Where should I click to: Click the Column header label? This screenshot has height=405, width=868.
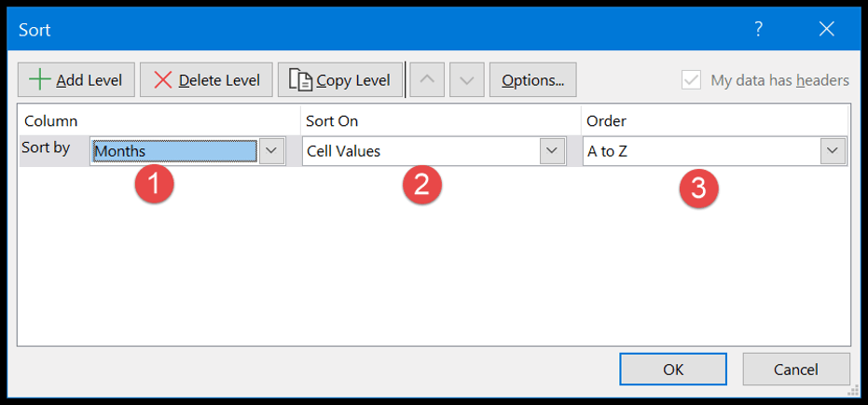tap(51, 121)
